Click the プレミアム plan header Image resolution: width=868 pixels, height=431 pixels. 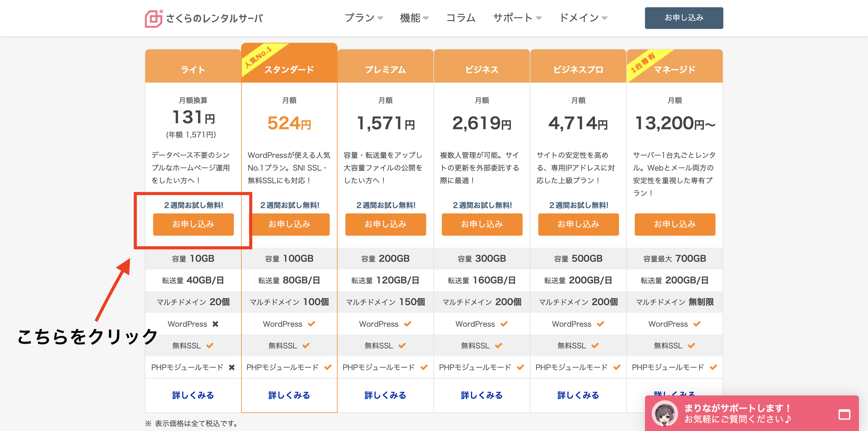click(385, 66)
